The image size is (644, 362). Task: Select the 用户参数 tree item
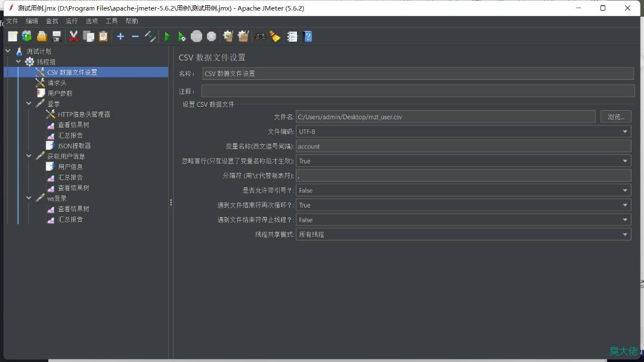[x=60, y=93]
